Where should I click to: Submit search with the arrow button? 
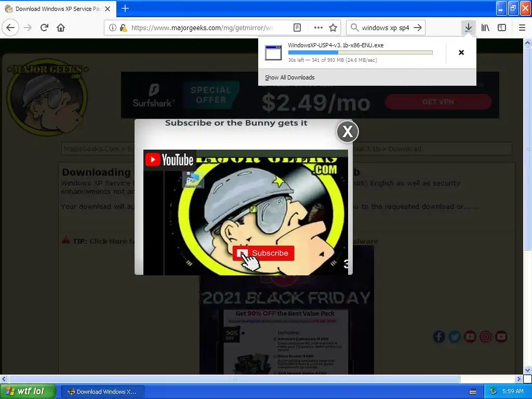point(418,28)
